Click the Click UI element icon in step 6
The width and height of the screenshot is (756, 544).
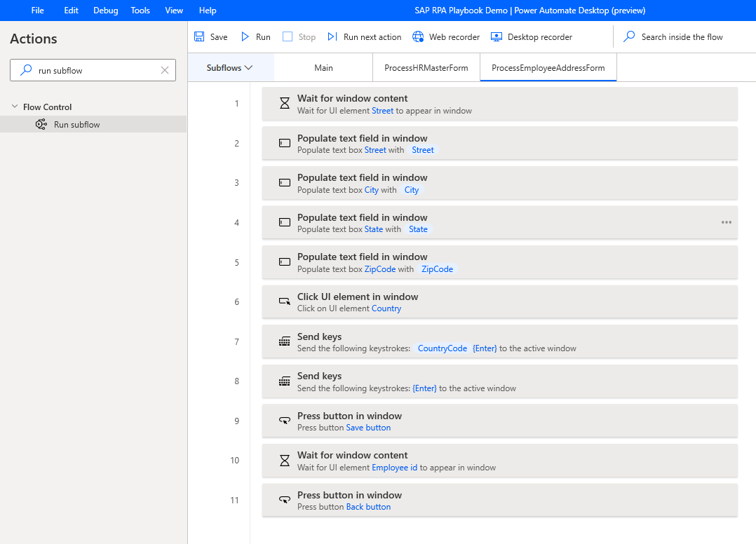(285, 301)
